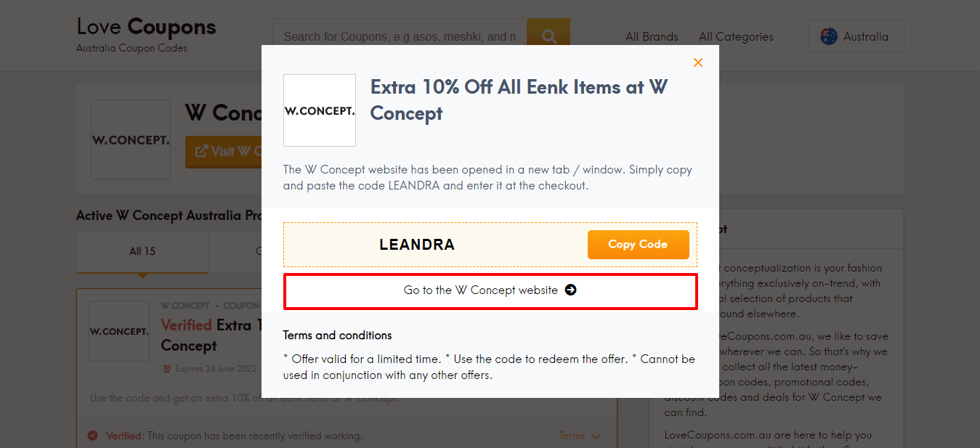Click the W.CONCEPT logo in the page header

[131, 139]
